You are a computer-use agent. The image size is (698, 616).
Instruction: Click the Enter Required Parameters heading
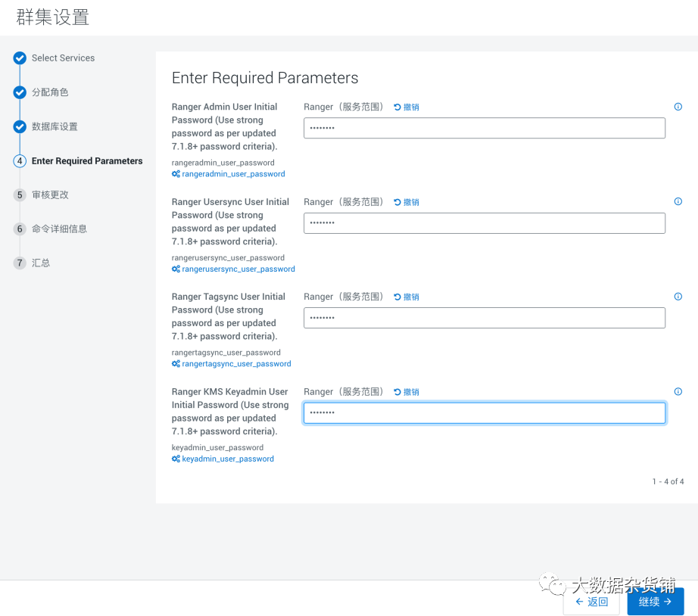click(265, 78)
